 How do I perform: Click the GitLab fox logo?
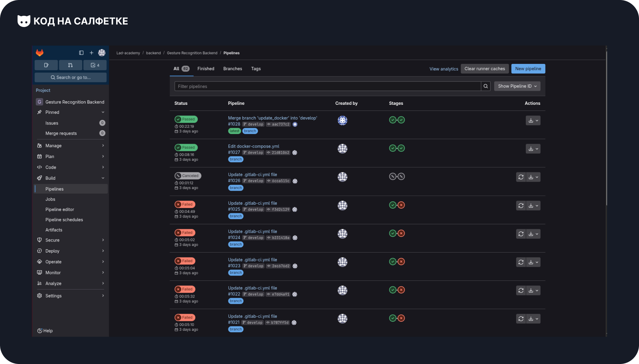[40, 53]
